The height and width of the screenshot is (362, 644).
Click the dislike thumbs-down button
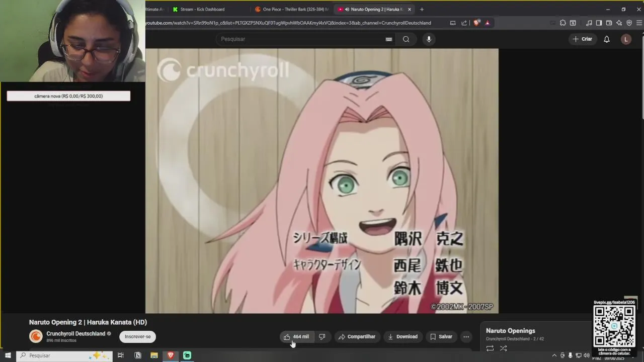(x=322, y=337)
